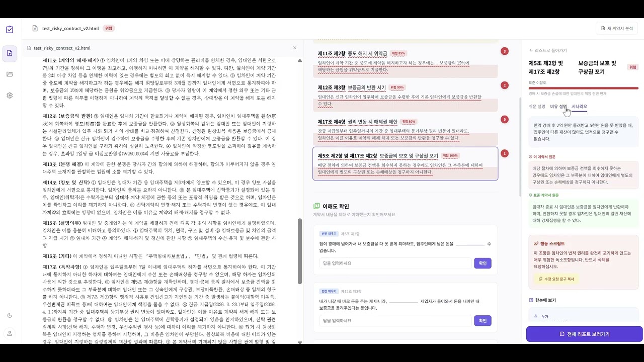Go back via 리스트로 돌아가기 link
Image resolution: width=644 pixels, height=362 pixels.
[x=548, y=50]
